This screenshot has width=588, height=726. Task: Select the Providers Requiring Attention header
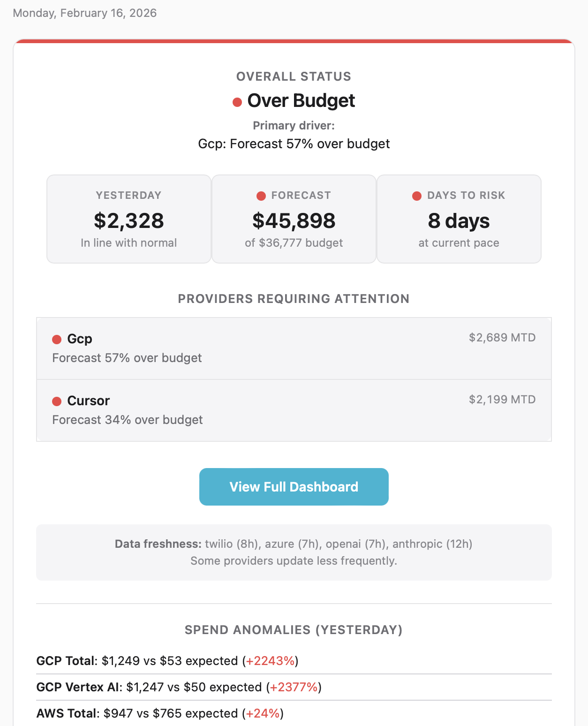pyautogui.click(x=294, y=298)
